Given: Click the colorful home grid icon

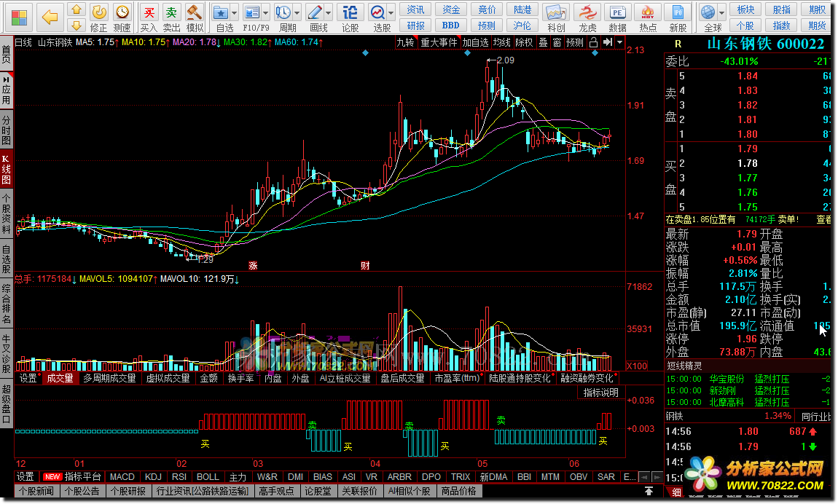Looking at the screenshot, I should [19, 17].
